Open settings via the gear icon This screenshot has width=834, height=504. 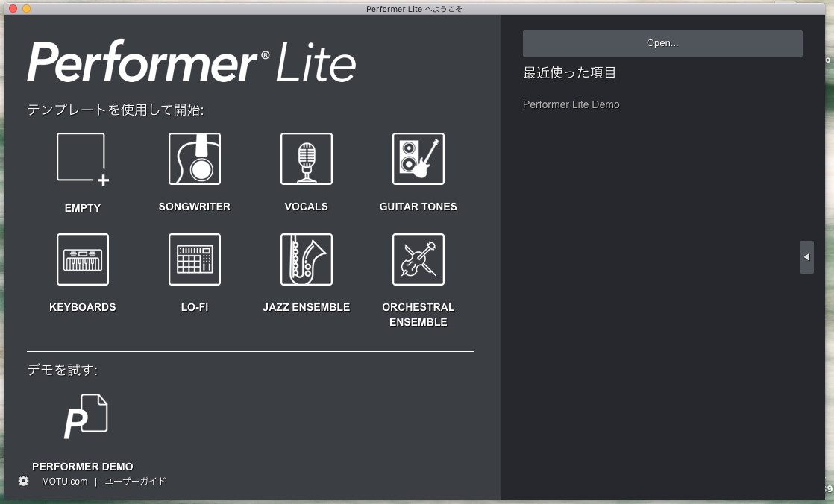(23, 481)
